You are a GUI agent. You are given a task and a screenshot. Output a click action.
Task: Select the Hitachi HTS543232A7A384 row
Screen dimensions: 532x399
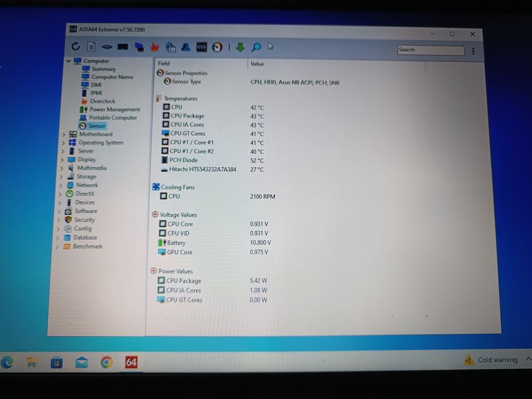click(x=212, y=169)
